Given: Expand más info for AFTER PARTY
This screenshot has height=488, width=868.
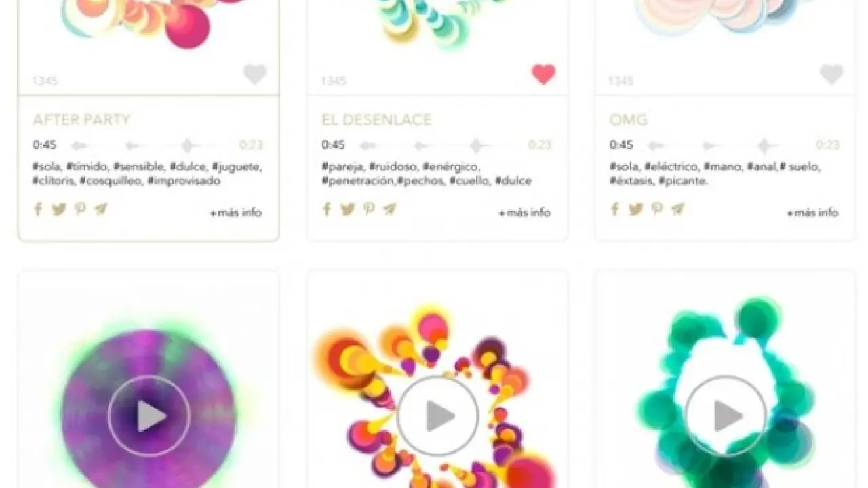Looking at the screenshot, I should pos(236,213).
